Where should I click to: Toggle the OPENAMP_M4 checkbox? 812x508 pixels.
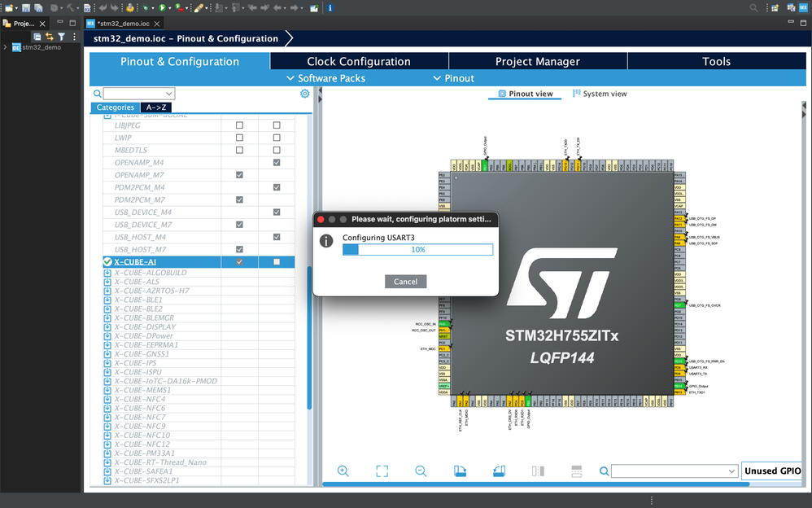click(x=277, y=162)
